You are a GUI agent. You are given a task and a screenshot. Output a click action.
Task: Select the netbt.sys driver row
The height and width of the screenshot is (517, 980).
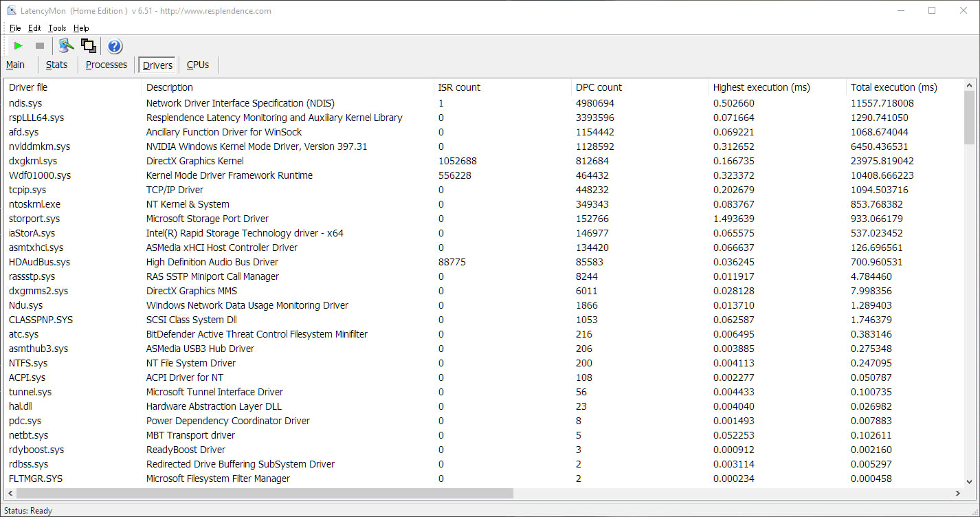pos(484,435)
